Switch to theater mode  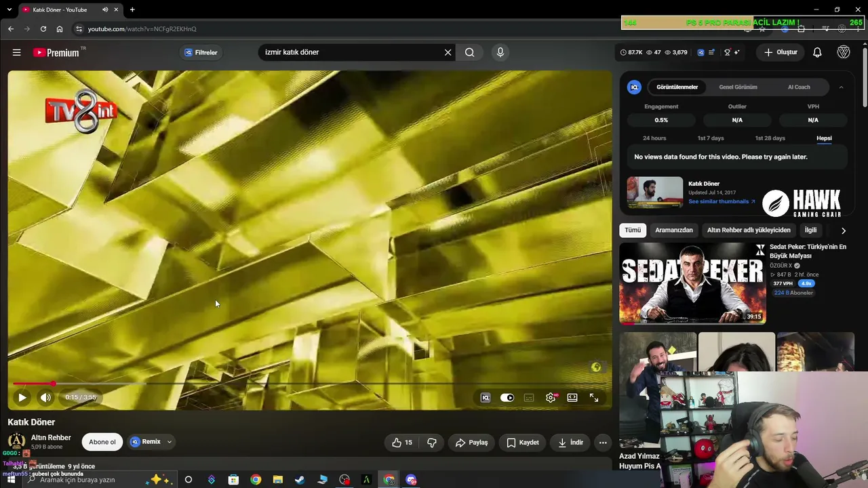[x=572, y=398]
